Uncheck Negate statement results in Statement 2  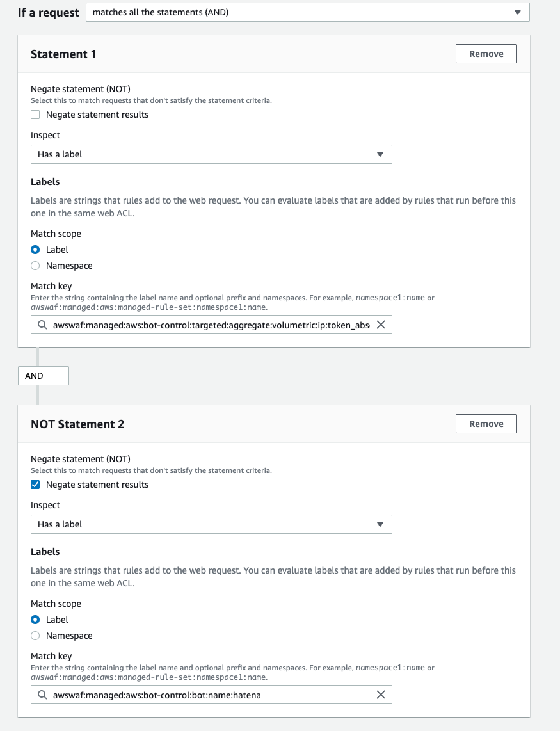coord(36,485)
